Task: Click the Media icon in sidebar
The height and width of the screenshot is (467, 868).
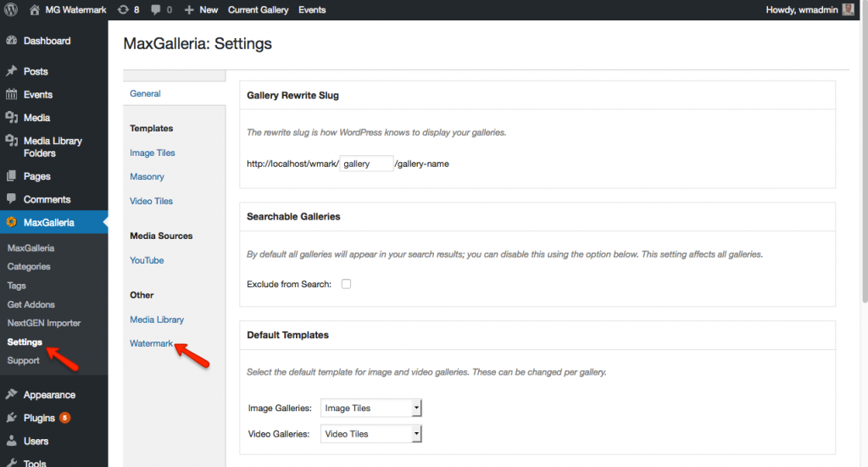Action: [12, 117]
